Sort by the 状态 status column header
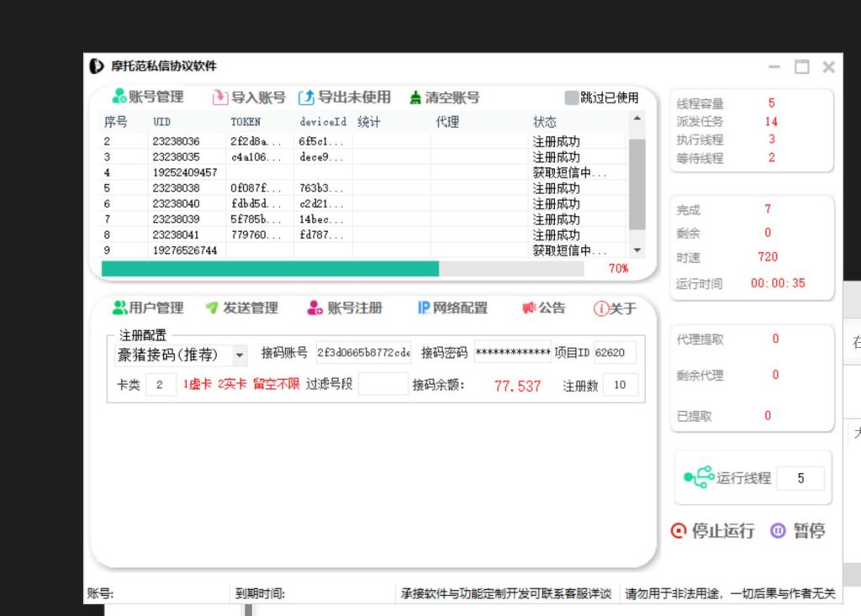 [545, 123]
